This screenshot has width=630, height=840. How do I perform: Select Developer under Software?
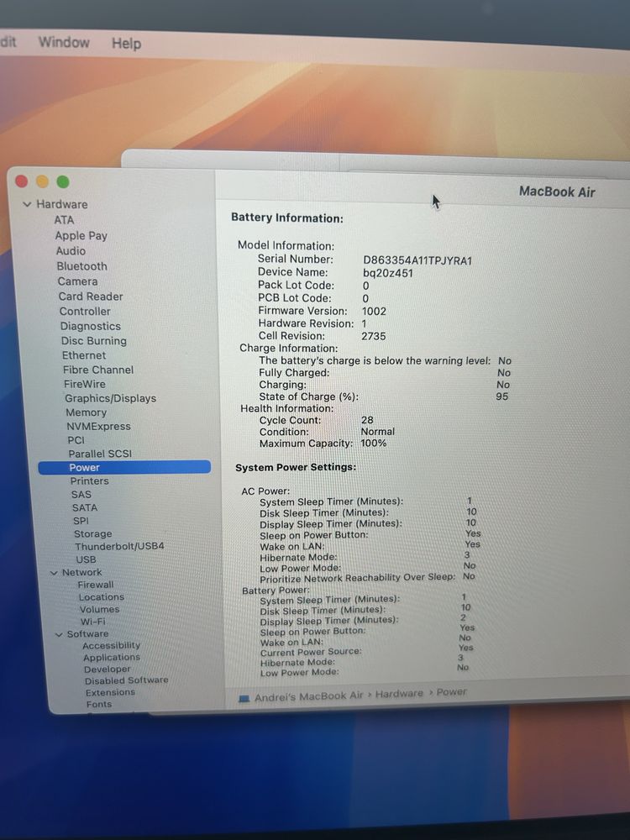[108, 669]
